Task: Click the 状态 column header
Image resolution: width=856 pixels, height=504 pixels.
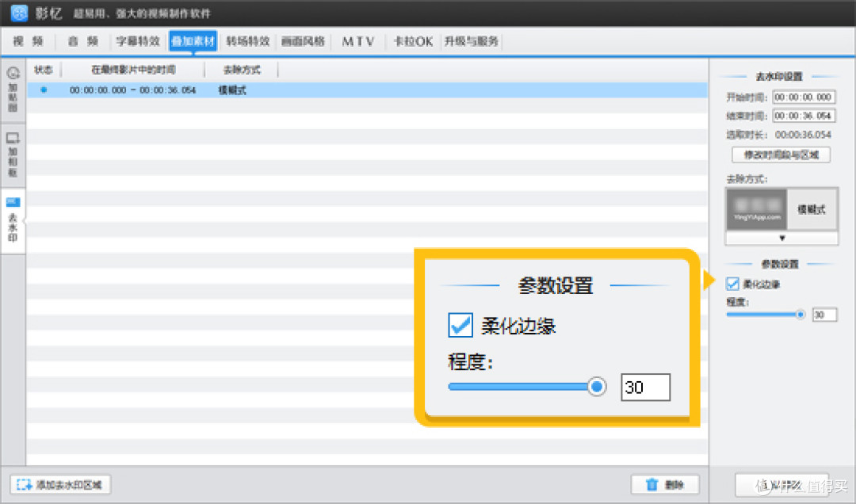Action: tap(44, 70)
